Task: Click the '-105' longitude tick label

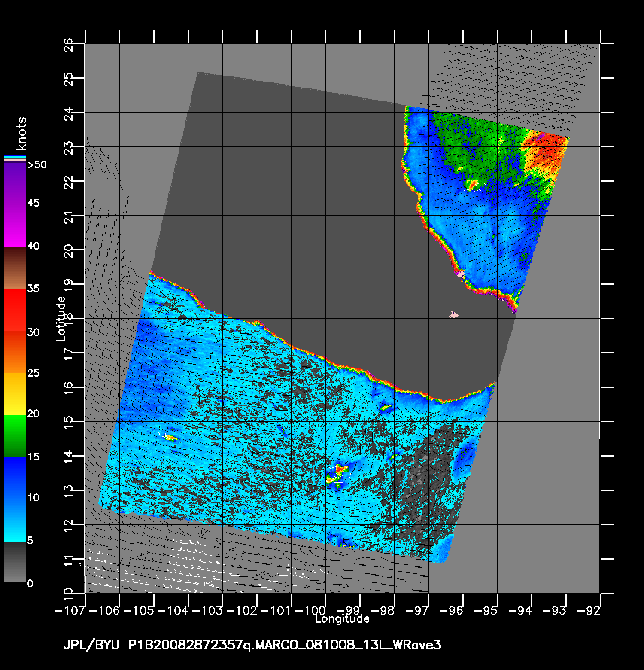Action: (139, 610)
